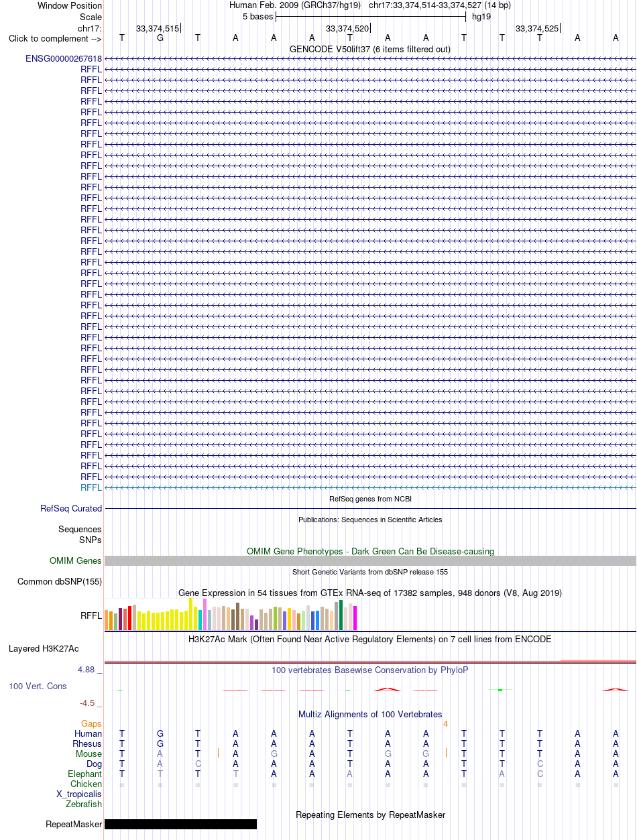The width and height of the screenshot is (637, 840).
Task: Click the Layered H3K27Ac track label
Action: click(x=44, y=649)
